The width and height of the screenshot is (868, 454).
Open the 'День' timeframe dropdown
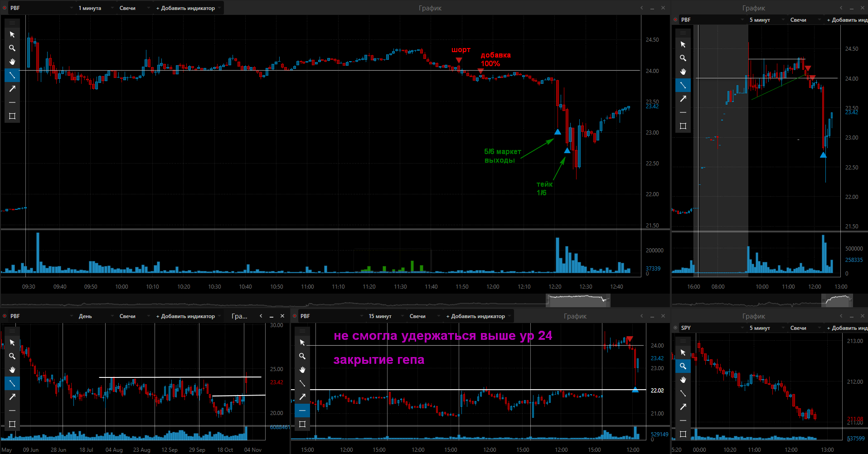96,316
